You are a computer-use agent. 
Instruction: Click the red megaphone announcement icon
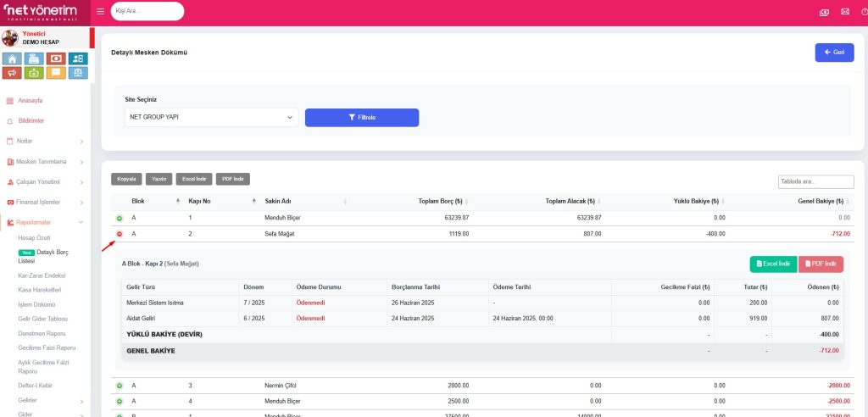click(12, 73)
